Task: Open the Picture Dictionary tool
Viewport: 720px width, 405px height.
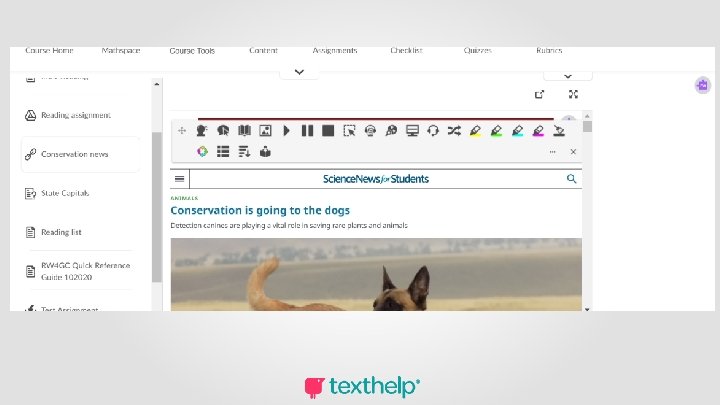Action: 265,131
